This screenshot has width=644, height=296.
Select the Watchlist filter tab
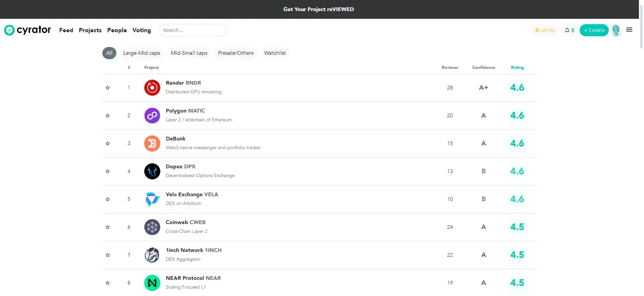point(275,53)
